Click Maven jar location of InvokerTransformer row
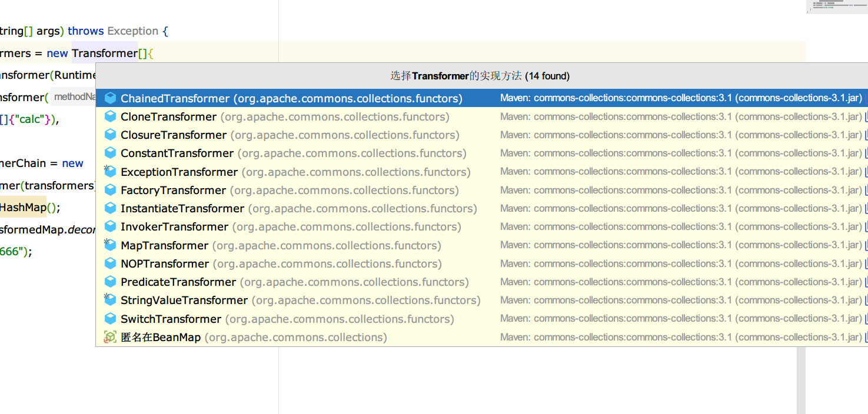868x414 pixels. point(681,226)
